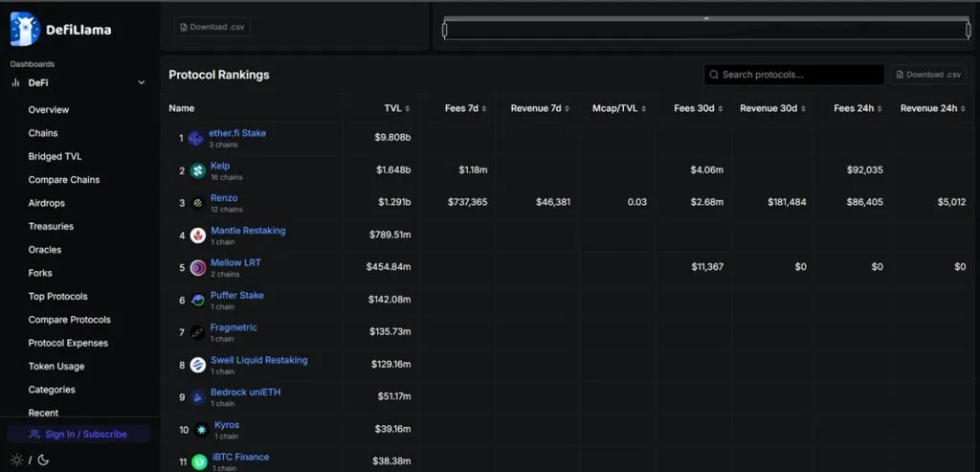The height and width of the screenshot is (472, 980).
Task: Open Bridged TVL in sidebar
Action: pyautogui.click(x=55, y=156)
